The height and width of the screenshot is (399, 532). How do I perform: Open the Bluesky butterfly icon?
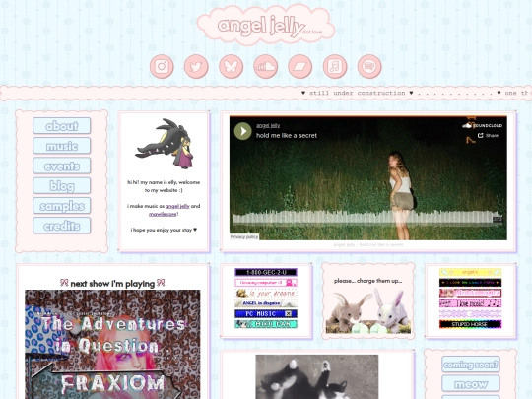pos(232,67)
